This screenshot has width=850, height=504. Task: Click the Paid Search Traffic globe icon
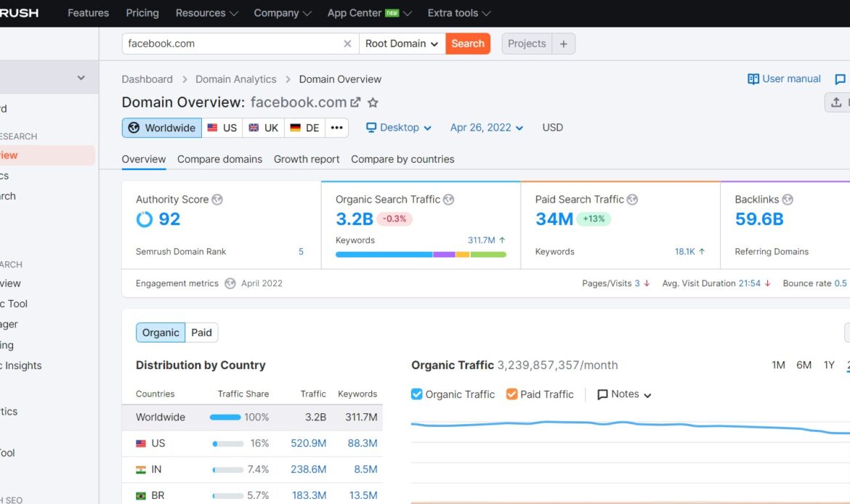click(632, 200)
